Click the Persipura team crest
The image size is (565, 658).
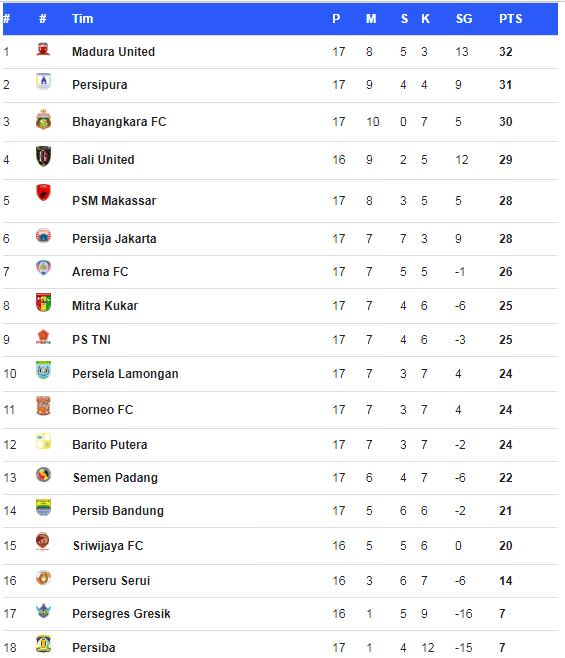click(43, 81)
